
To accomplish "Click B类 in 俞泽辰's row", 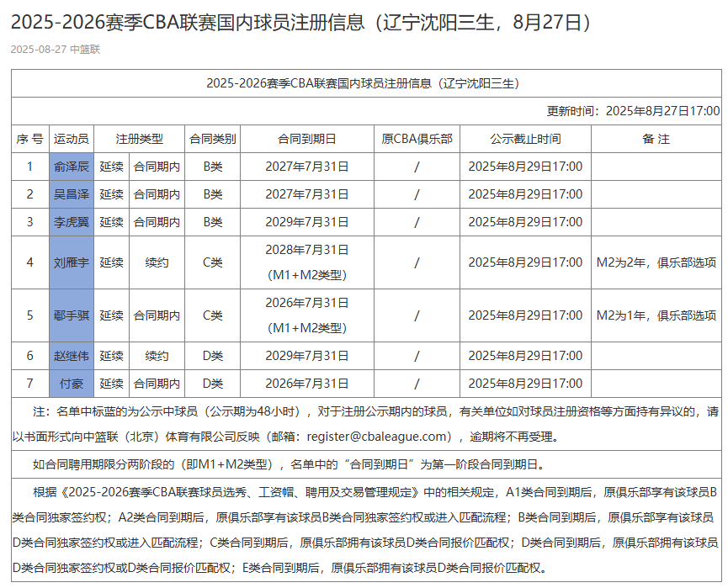I will pyautogui.click(x=213, y=167).
